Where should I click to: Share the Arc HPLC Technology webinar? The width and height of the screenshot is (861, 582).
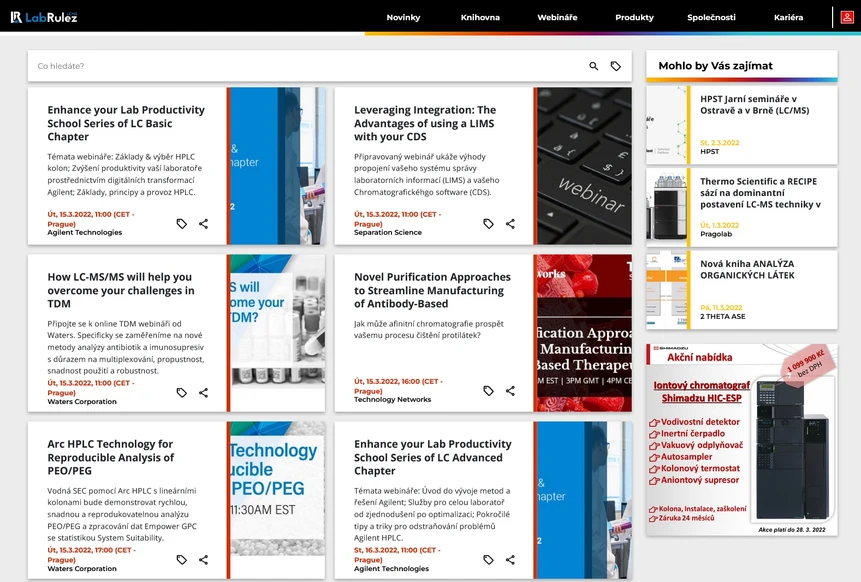pyautogui.click(x=204, y=559)
